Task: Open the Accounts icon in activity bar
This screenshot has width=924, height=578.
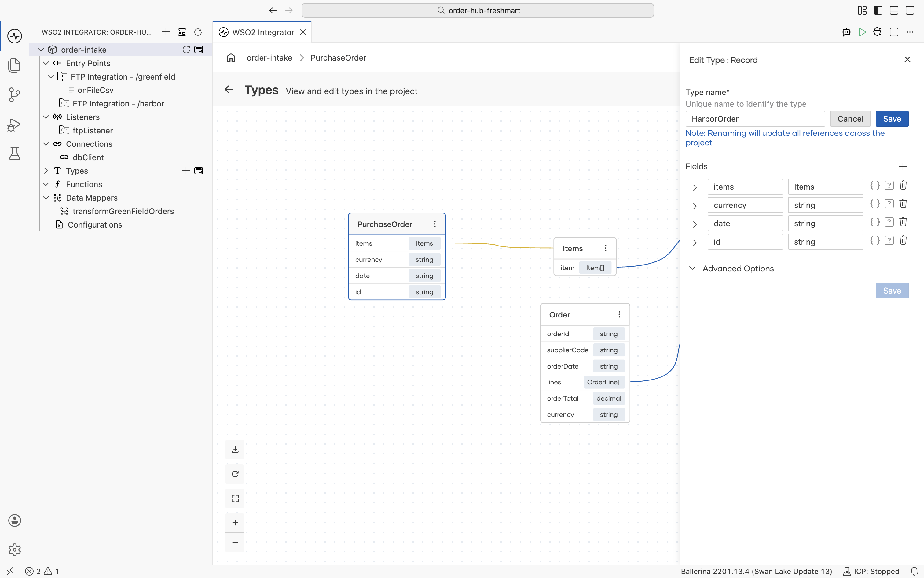Action: [x=14, y=520]
